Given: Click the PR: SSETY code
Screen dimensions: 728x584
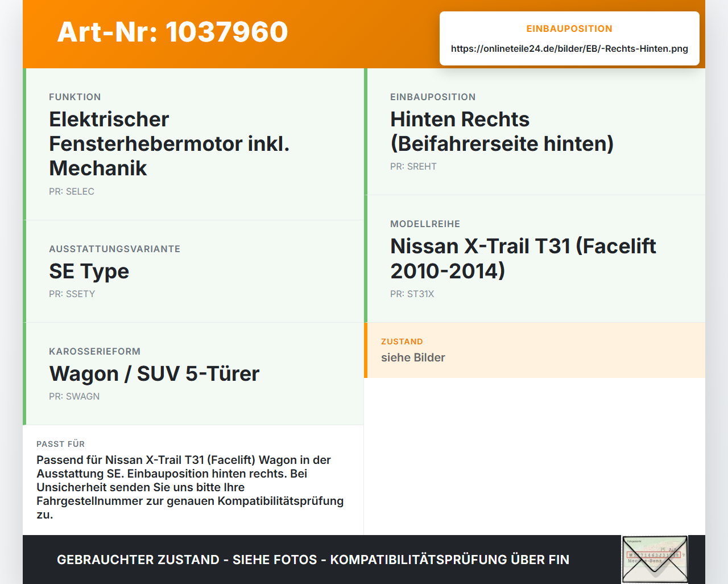Looking at the screenshot, I should pos(72,294).
